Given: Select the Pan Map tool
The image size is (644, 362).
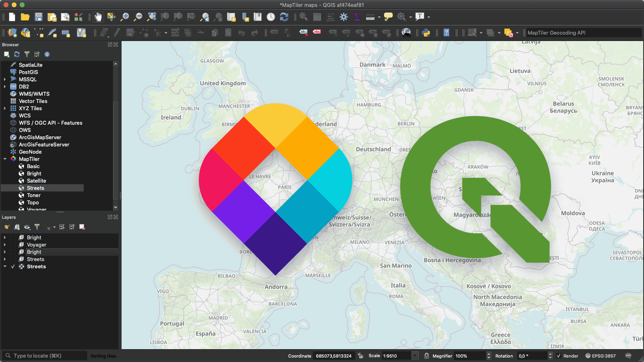Looking at the screenshot, I should pyautogui.click(x=98, y=17).
